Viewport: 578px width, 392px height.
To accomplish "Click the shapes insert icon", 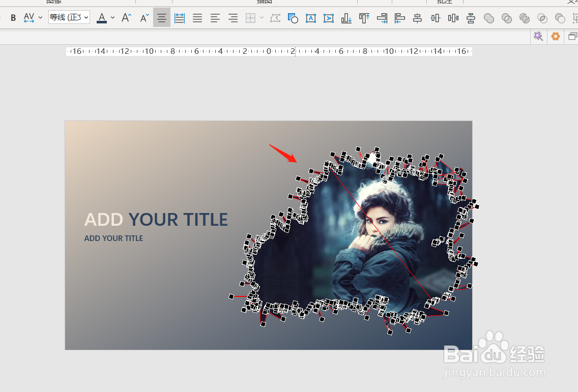I will point(293,18).
